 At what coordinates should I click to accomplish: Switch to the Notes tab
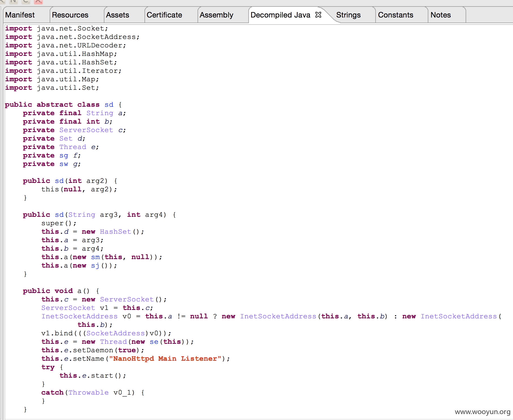pos(441,15)
